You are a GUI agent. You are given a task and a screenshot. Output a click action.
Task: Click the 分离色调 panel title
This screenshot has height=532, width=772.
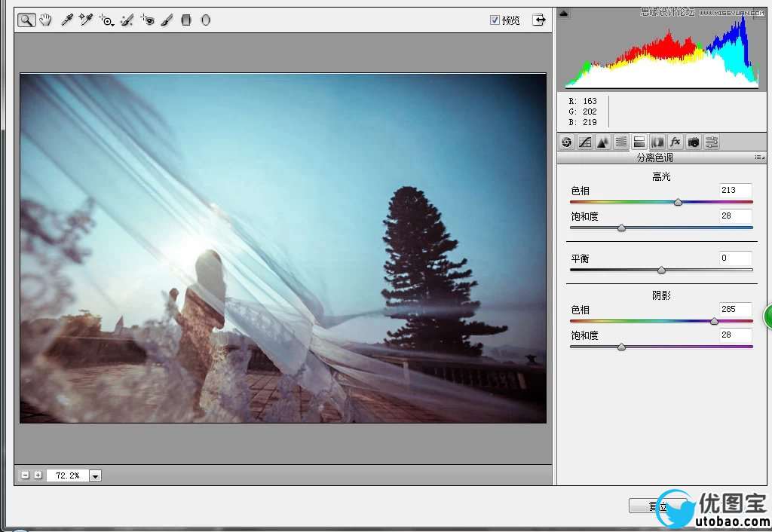(x=654, y=157)
